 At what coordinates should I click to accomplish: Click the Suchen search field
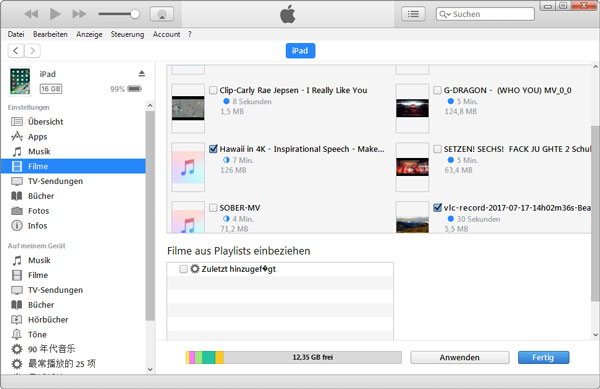[485, 14]
